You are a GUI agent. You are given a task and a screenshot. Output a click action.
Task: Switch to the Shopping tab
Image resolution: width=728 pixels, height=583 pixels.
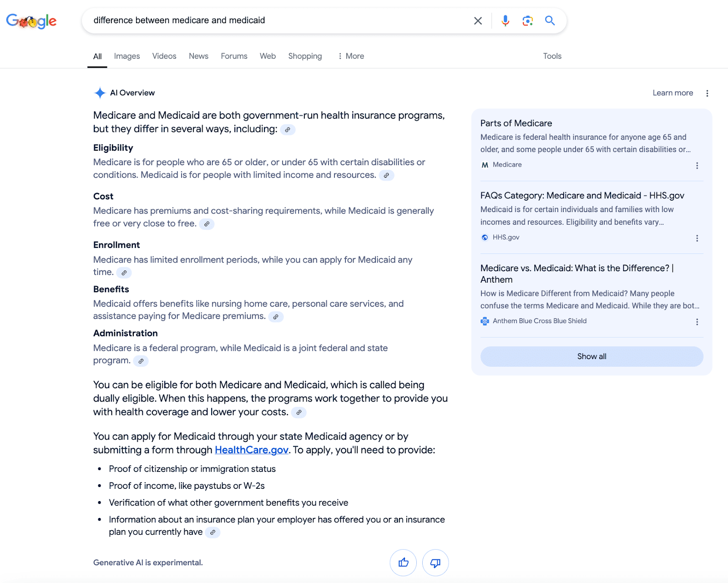pyautogui.click(x=305, y=56)
